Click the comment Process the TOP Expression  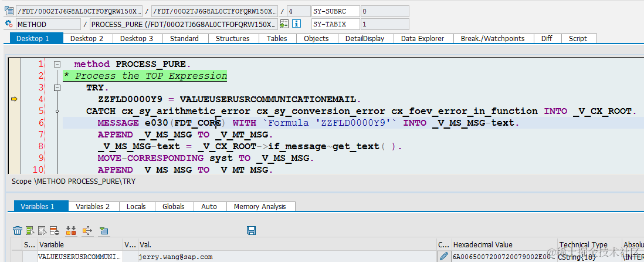coord(145,76)
